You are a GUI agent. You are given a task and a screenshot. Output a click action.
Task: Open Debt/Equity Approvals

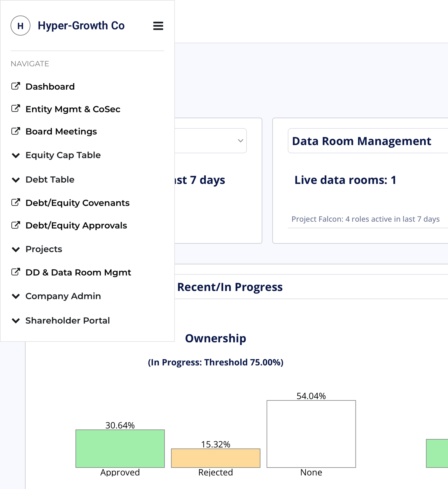[x=76, y=226]
